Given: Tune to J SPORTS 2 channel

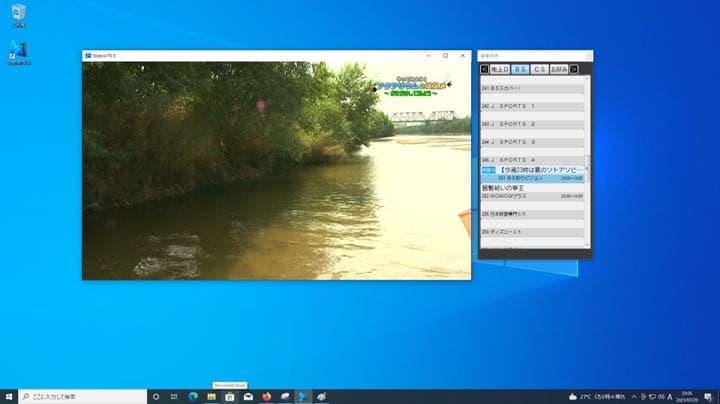Looking at the screenshot, I should pos(532,121).
